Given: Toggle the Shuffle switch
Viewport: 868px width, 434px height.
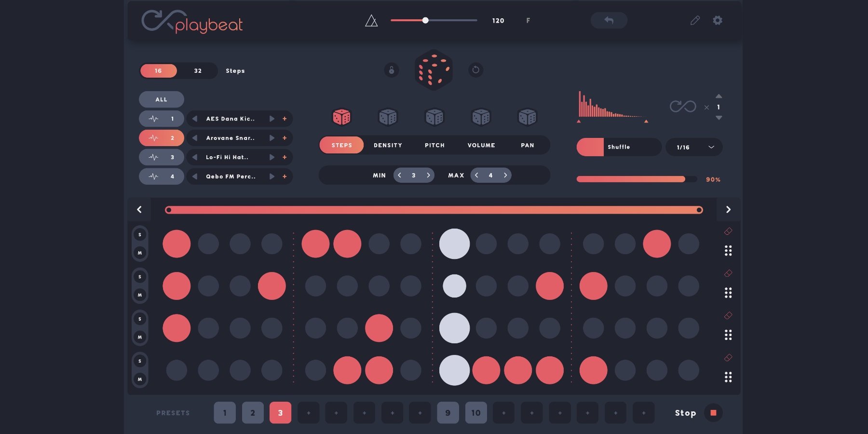Looking at the screenshot, I should [x=591, y=147].
